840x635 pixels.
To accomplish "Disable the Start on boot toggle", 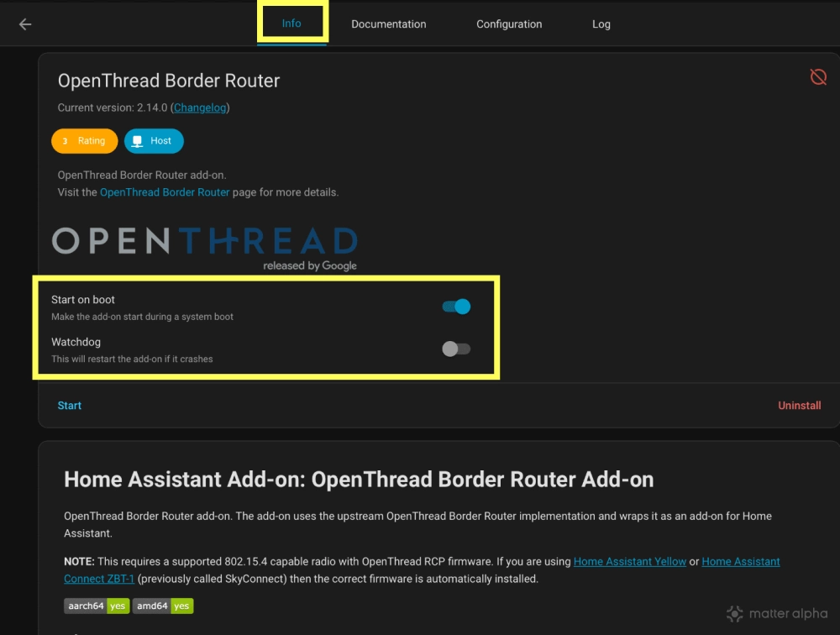I will pyautogui.click(x=455, y=307).
